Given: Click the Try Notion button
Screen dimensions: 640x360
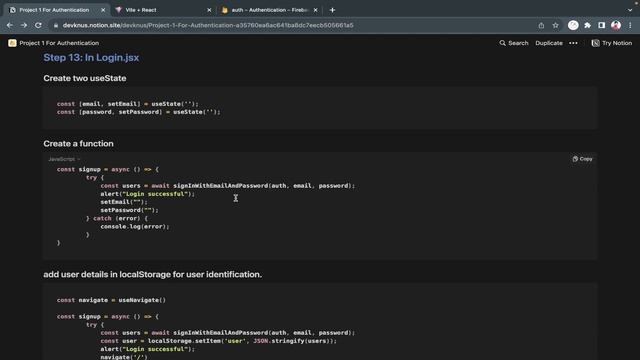Looking at the screenshot, I should pos(611,43).
